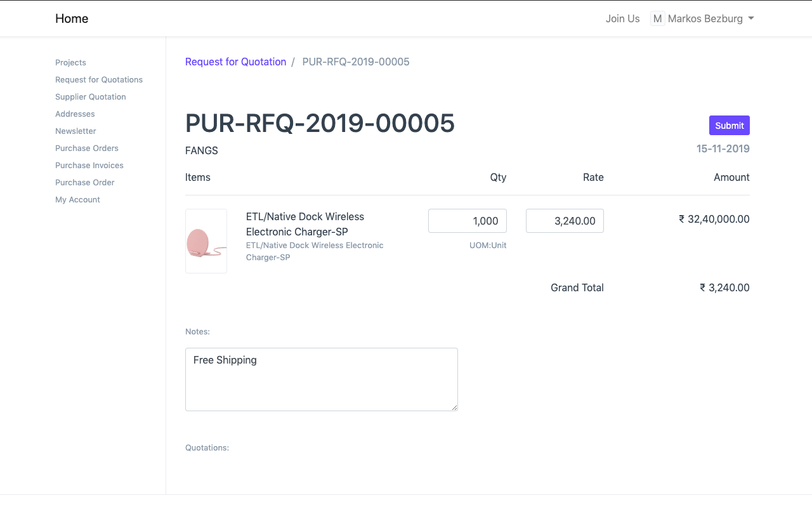Navigate to Request for Quotation breadcrumb
Viewport: 812px width, 507px height.
tap(235, 62)
